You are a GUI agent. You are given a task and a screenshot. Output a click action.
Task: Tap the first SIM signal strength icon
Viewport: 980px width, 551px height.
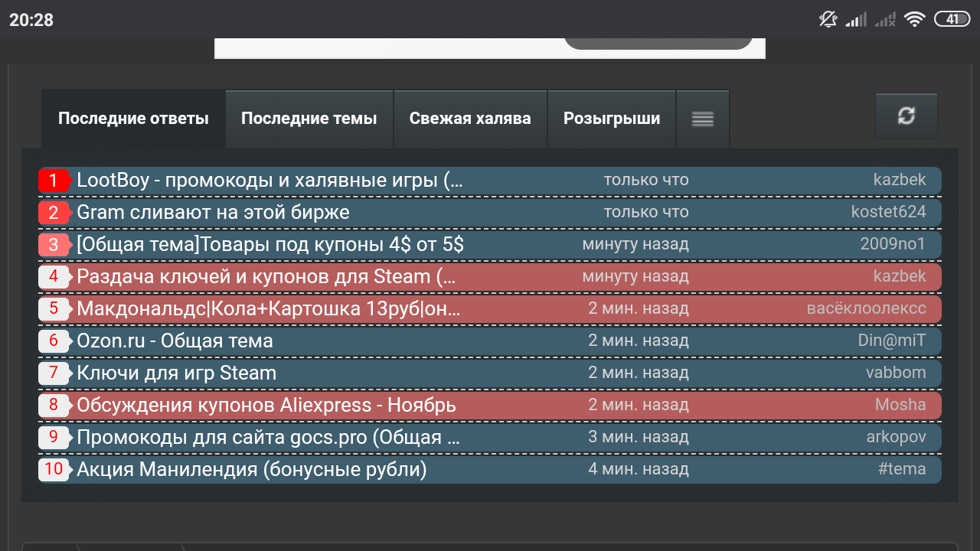click(x=856, y=19)
